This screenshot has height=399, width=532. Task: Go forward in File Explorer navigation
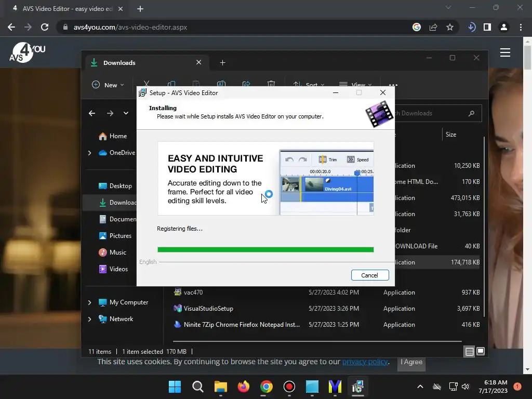(110, 113)
